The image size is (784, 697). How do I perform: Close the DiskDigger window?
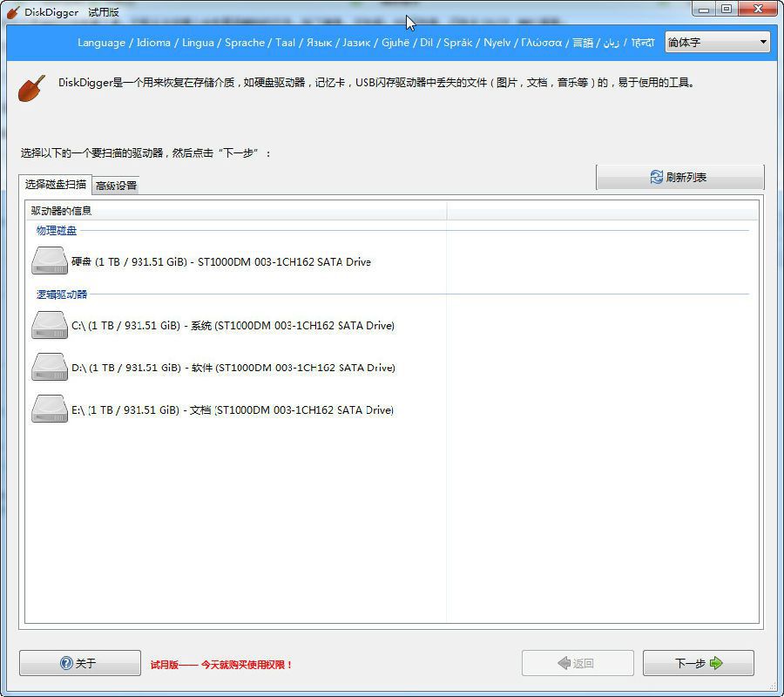click(x=759, y=9)
